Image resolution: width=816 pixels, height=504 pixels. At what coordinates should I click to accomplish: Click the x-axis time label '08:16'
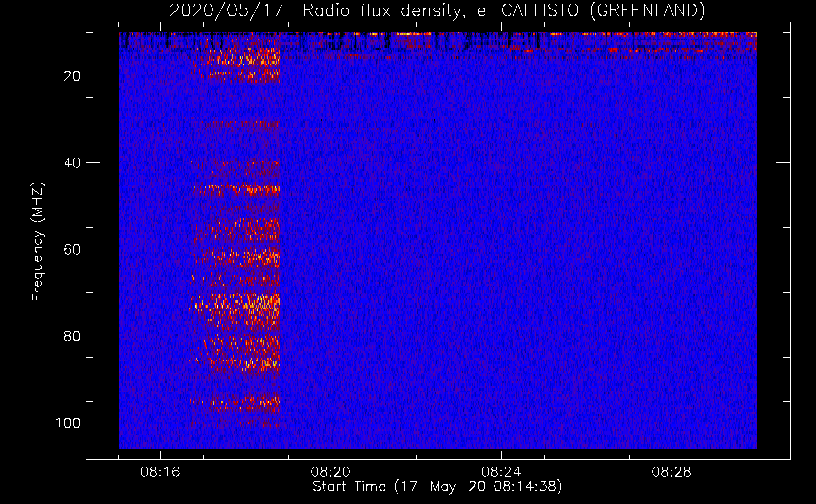[160, 472]
